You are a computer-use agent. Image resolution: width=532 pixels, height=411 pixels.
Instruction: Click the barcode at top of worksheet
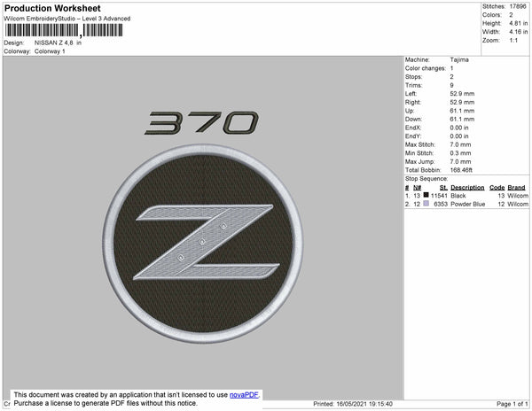pyautogui.click(x=64, y=30)
